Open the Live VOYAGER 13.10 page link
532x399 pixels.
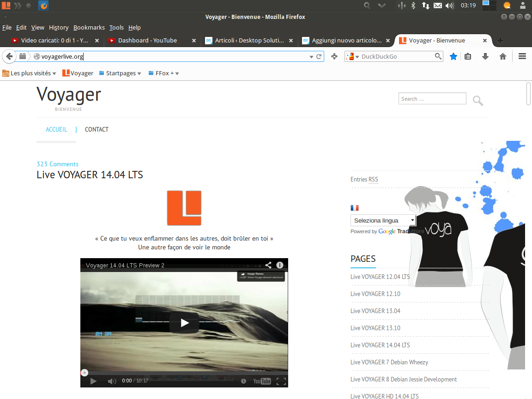[375, 328]
